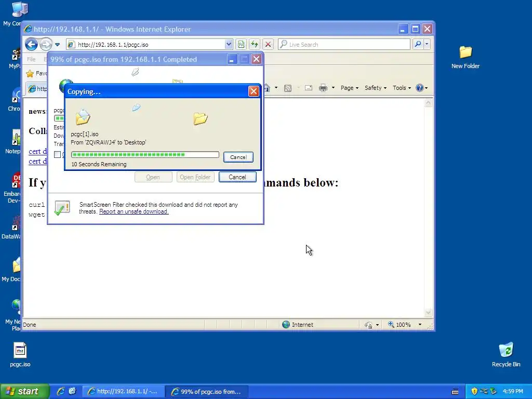This screenshot has width=532, height=399.
Task: Click the second cert link on the page
Action: [37, 161]
